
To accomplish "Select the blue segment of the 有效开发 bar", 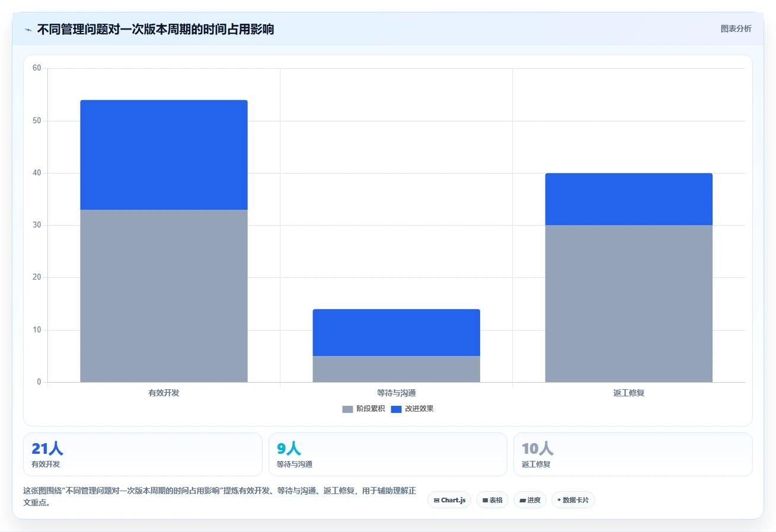I will coord(164,155).
